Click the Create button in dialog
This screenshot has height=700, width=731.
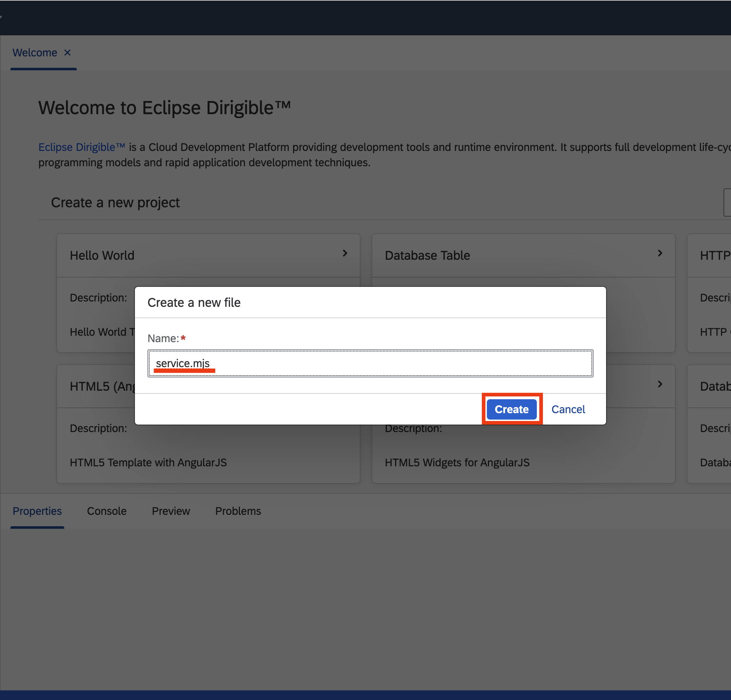(511, 409)
